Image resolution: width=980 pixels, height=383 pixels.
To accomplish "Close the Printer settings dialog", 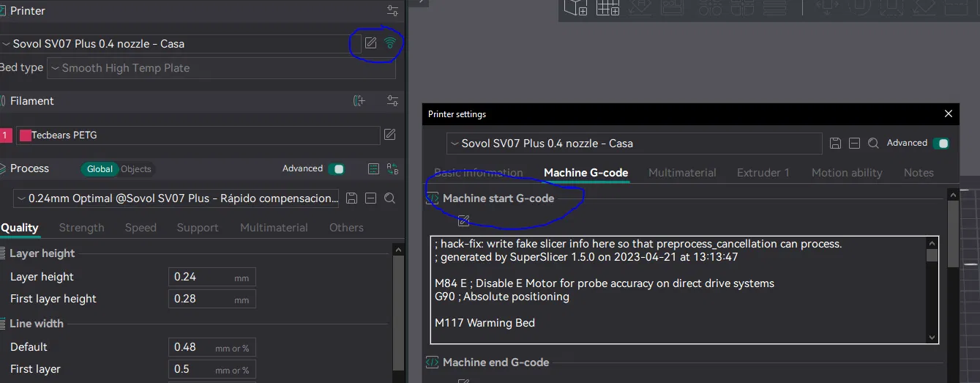I will tap(949, 114).
